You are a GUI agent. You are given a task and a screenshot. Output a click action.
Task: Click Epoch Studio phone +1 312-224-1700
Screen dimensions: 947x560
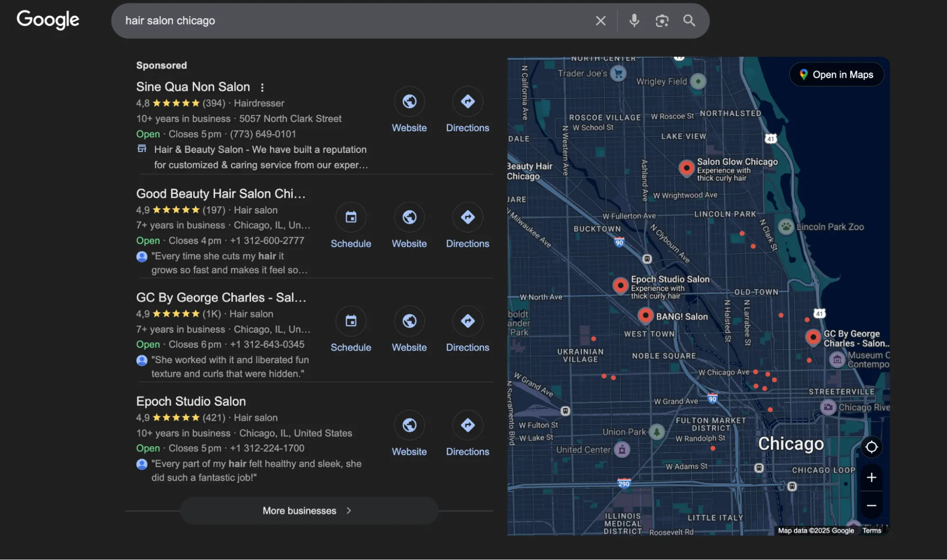[267, 448]
